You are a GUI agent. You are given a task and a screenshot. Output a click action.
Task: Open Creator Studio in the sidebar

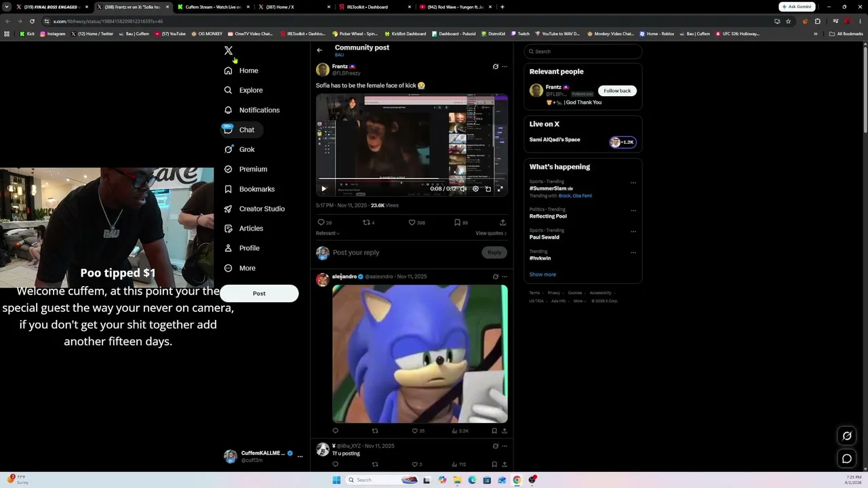click(x=254, y=209)
